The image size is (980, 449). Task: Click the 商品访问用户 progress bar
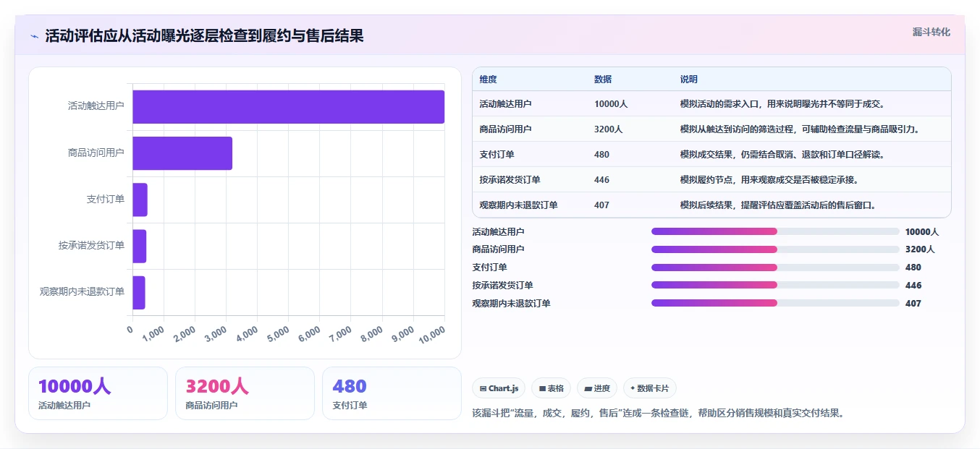[x=775, y=249]
